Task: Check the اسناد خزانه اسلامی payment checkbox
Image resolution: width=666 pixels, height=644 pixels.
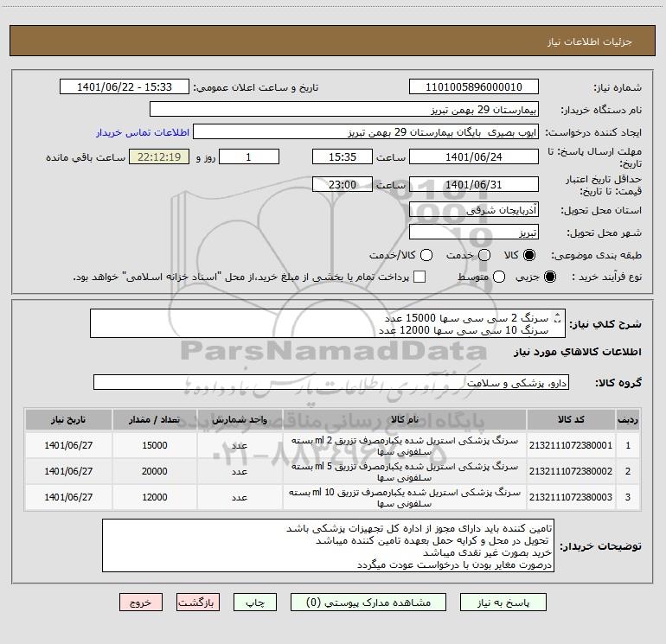Action: click(419, 277)
